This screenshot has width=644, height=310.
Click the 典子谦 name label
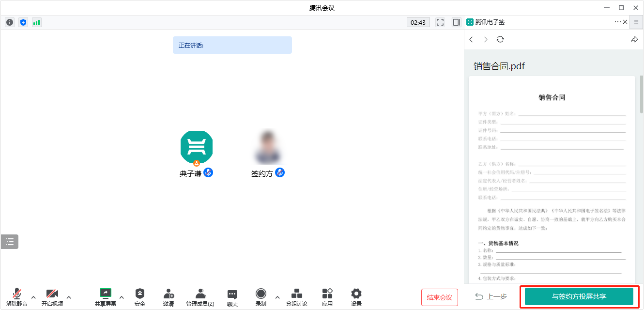tap(191, 173)
